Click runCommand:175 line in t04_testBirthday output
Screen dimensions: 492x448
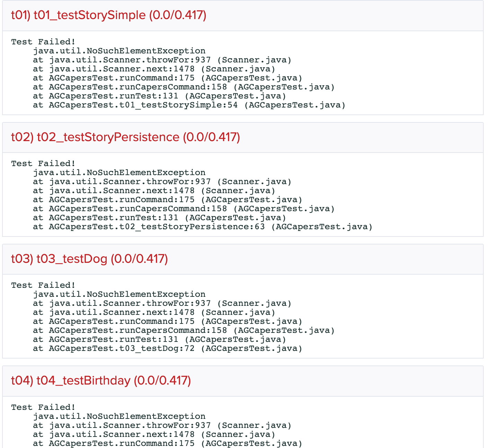(168, 443)
